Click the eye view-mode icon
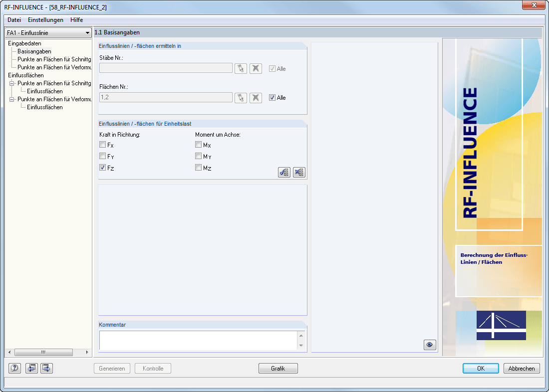 point(430,345)
